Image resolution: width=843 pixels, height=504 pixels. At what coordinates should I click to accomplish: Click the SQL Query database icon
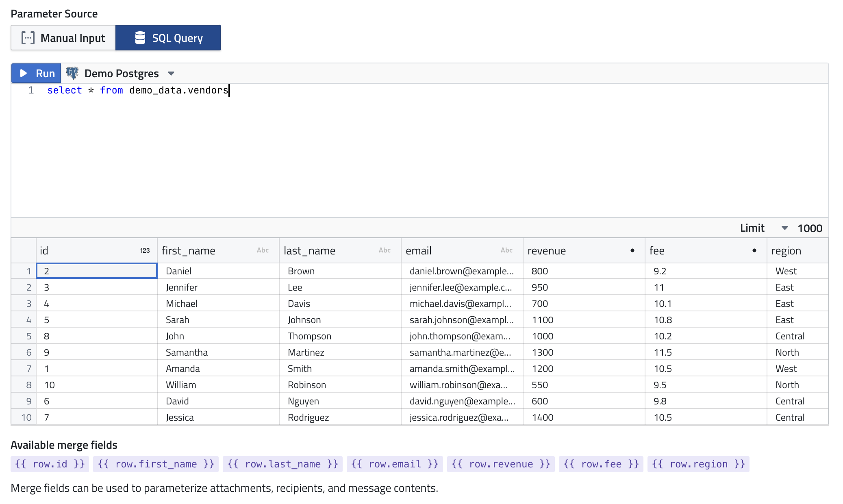pos(140,38)
